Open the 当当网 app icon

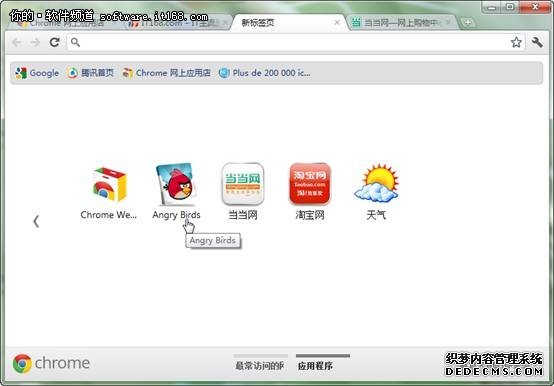coord(243,184)
